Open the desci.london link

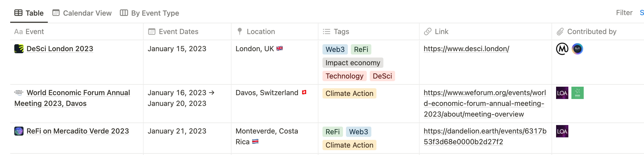[466, 49]
